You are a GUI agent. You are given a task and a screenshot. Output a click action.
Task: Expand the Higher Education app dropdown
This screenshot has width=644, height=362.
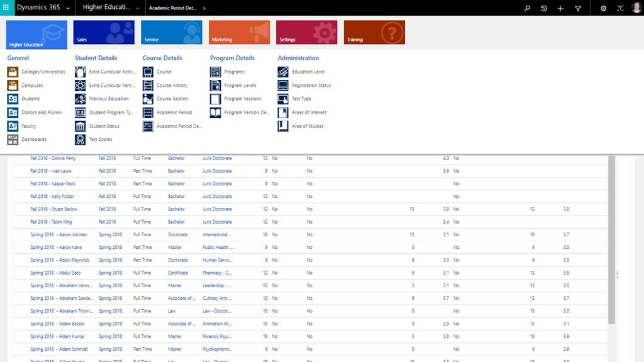click(137, 8)
